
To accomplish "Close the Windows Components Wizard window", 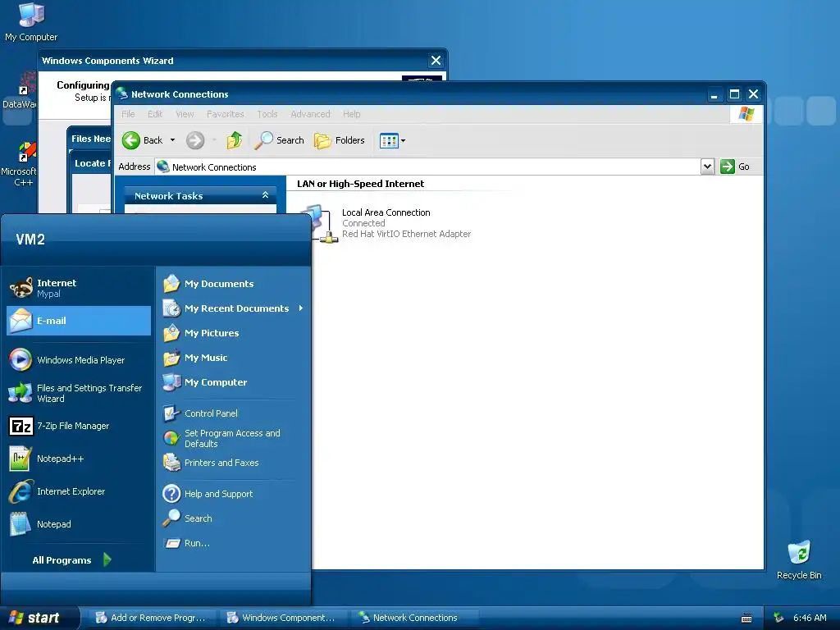I will click(436, 61).
